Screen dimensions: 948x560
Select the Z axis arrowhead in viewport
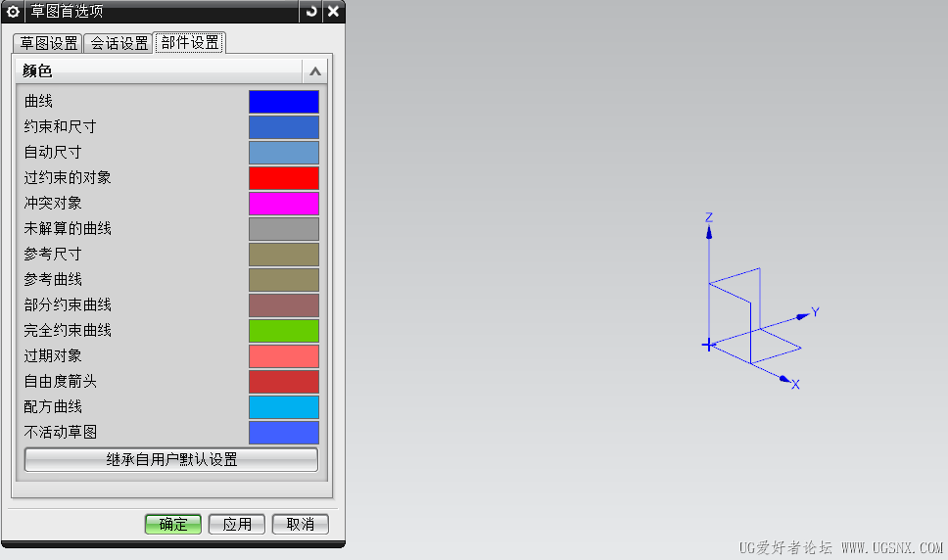(709, 232)
